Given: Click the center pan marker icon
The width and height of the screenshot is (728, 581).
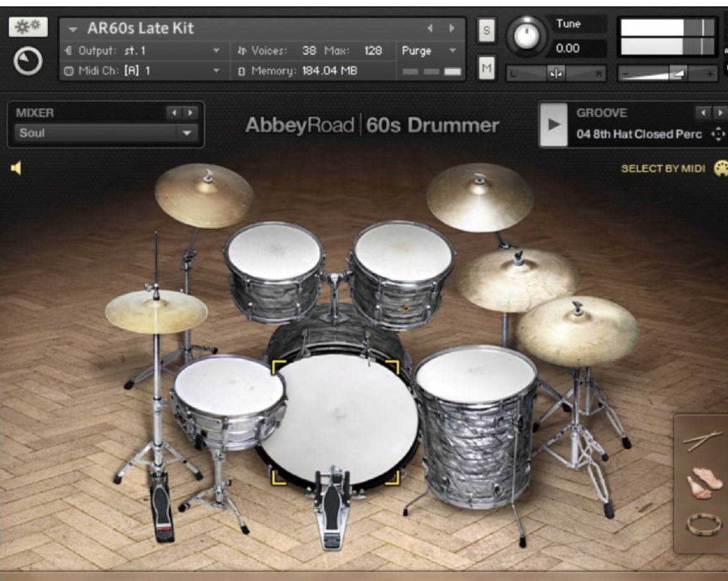Looking at the screenshot, I should tap(555, 73).
